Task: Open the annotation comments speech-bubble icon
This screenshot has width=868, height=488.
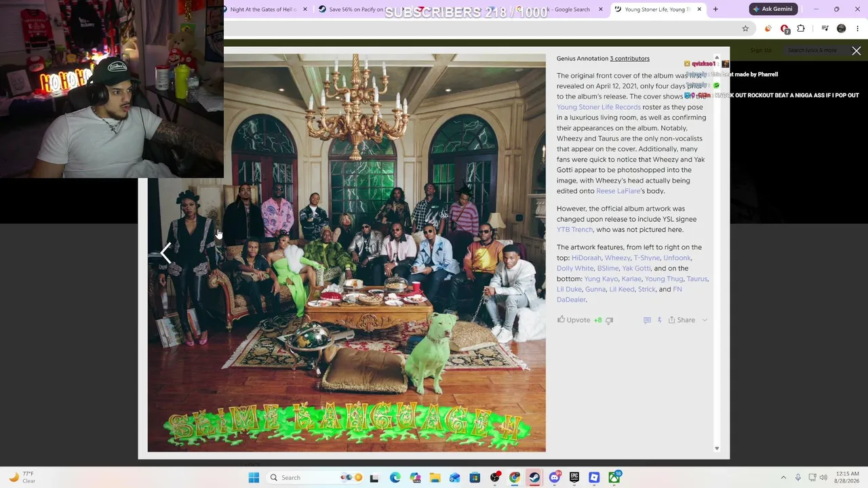Action: (647, 320)
